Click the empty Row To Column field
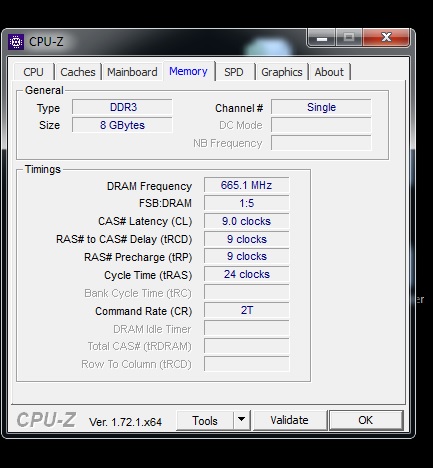Screen dimensions: 433x468 pos(247,364)
